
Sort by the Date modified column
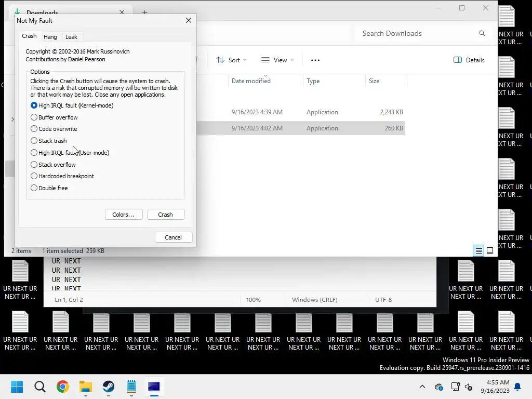251,81
